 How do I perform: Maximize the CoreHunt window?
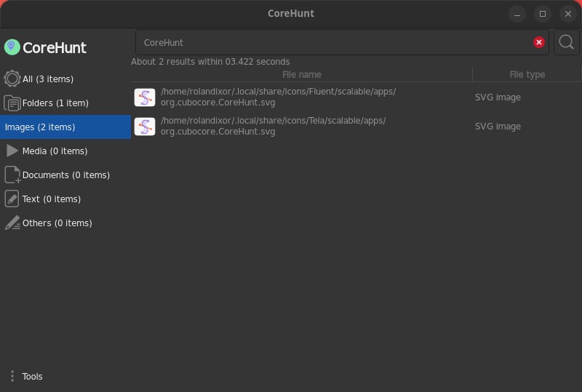pyautogui.click(x=543, y=14)
